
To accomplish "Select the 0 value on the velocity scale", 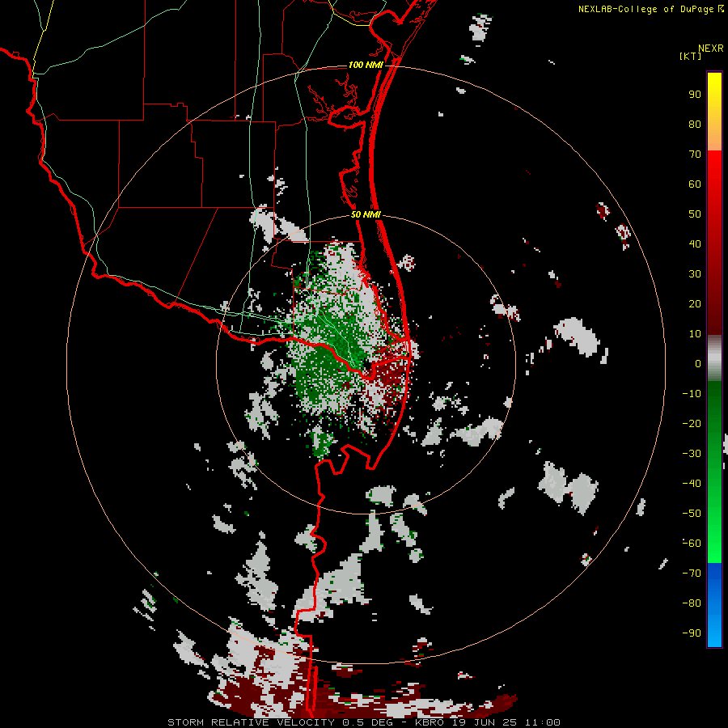I will pos(698,363).
